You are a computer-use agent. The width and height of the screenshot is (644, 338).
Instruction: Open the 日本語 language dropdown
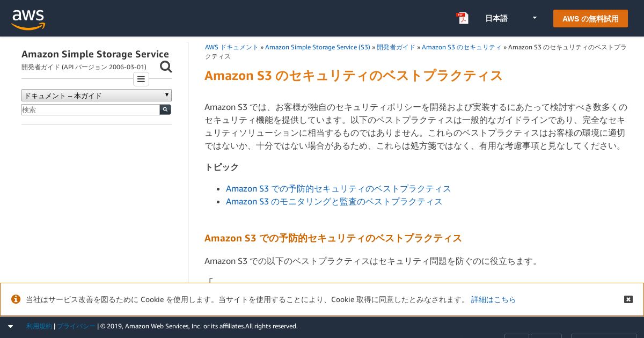coord(511,18)
